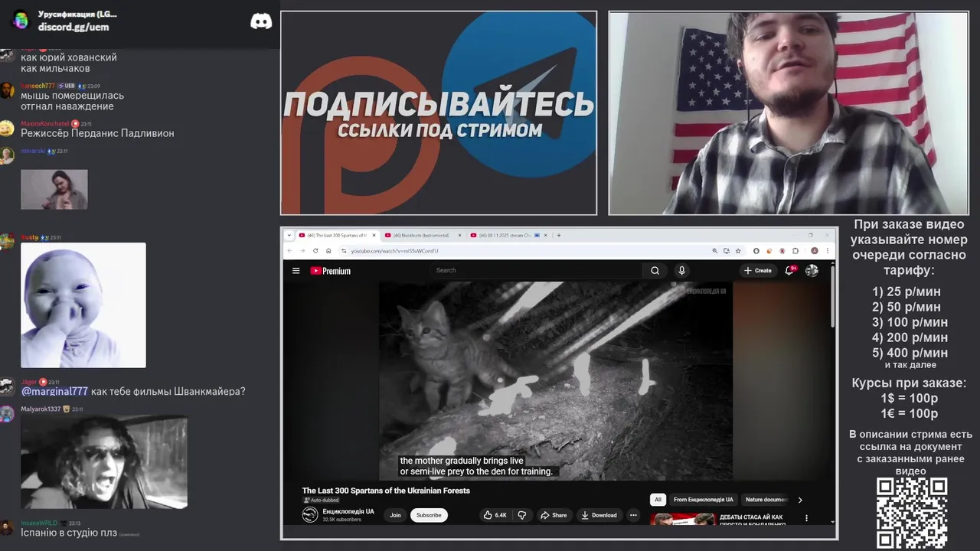This screenshot has width=980, height=551.
Task: Subscribe to Енциклопедія UA
Action: (x=429, y=515)
